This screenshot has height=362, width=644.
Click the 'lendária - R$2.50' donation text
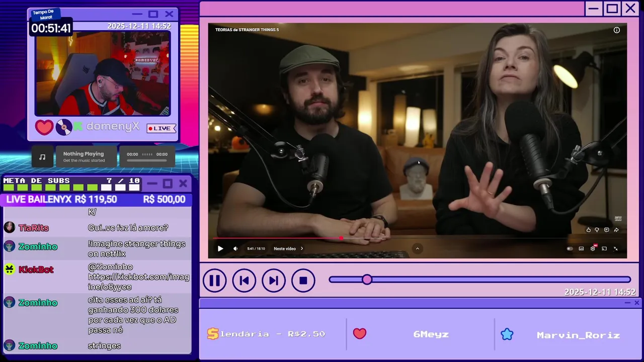272,334
